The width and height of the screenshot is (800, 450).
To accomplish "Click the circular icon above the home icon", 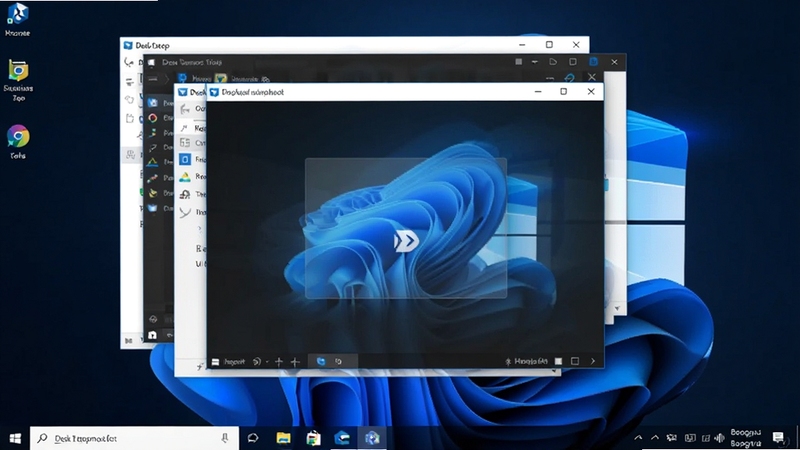I will click(153, 319).
